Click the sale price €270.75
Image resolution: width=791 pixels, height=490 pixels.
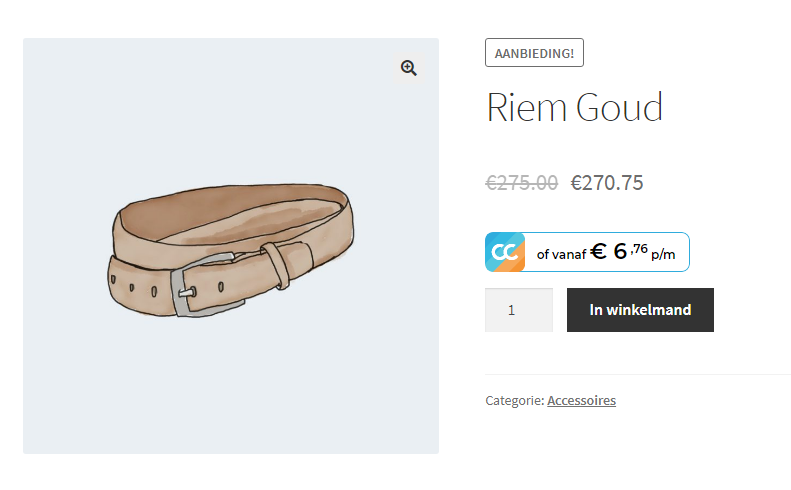click(x=606, y=182)
